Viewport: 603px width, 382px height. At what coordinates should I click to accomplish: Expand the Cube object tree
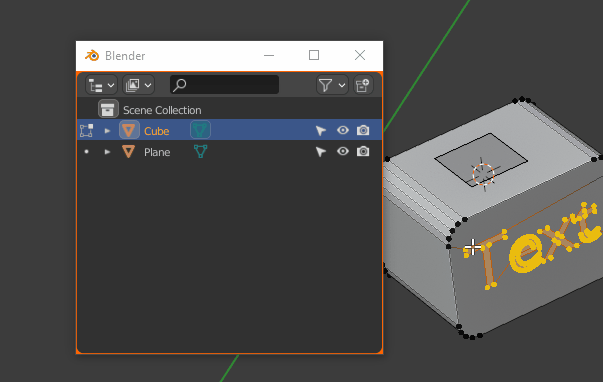107,131
